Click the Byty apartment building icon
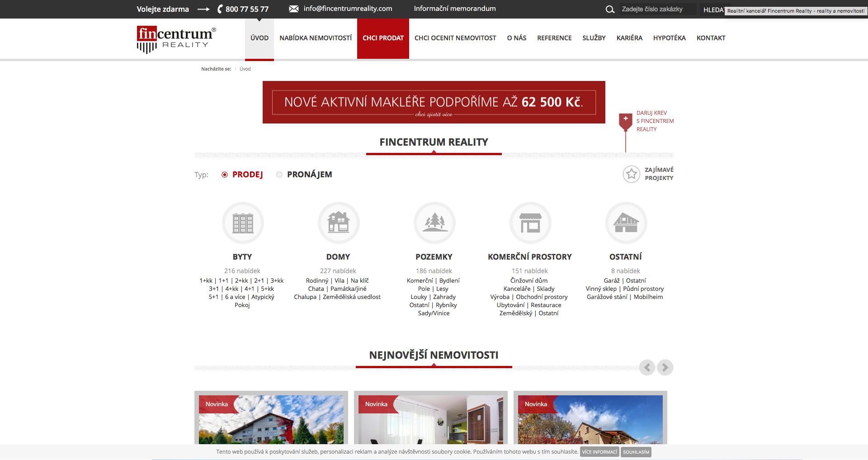The height and width of the screenshot is (460, 868). (x=243, y=223)
